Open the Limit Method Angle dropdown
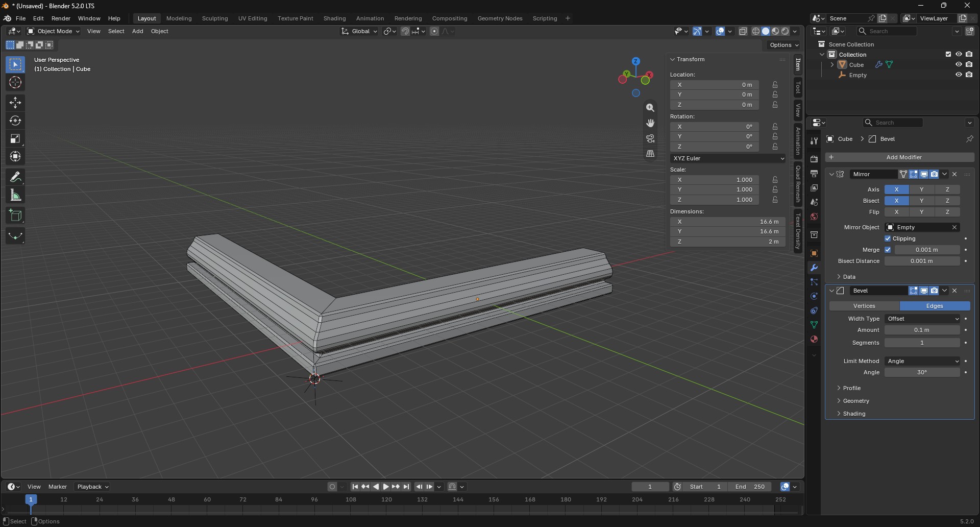Viewport: 980px width, 527px height. point(923,361)
